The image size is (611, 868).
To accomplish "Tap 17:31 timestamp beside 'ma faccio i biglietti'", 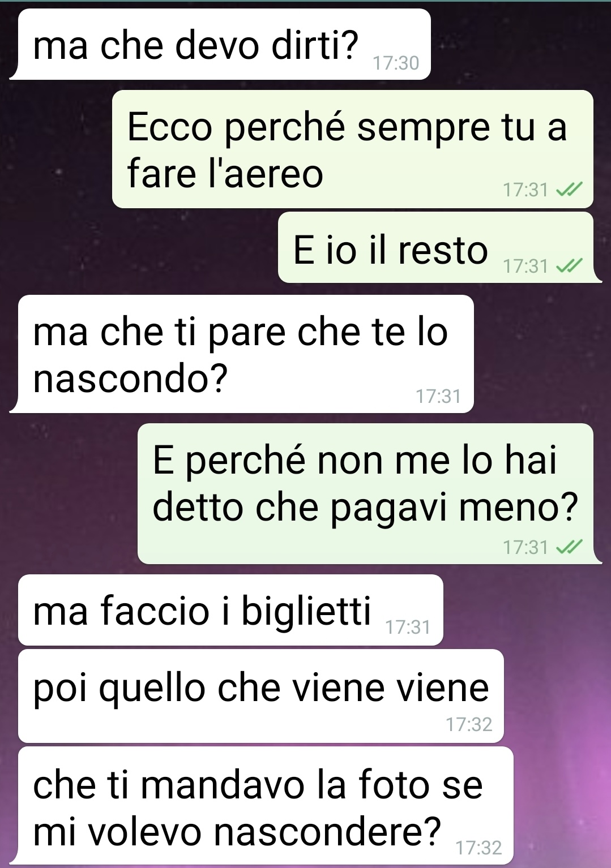I will tap(408, 628).
